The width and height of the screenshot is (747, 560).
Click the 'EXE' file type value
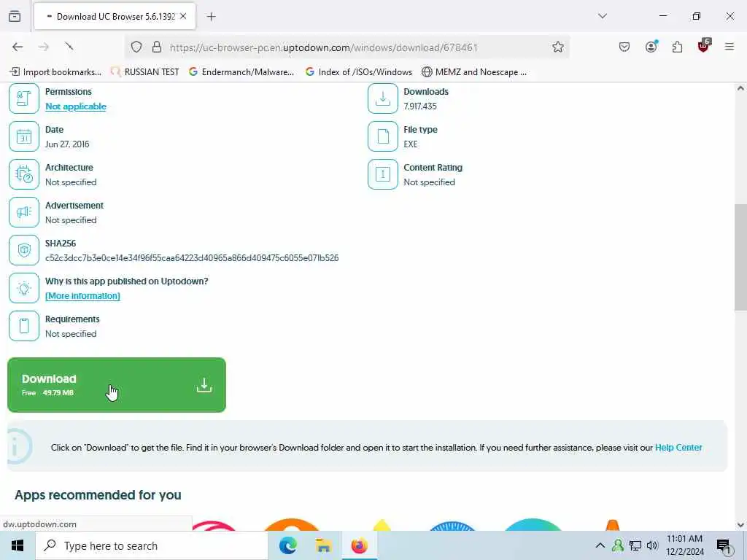[x=411, y=144]
